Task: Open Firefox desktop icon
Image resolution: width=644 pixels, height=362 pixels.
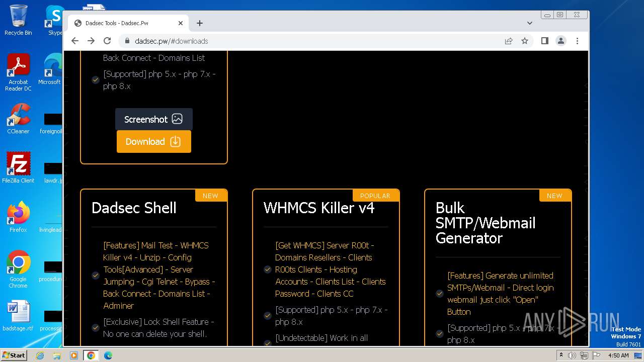Action: click(18, 217)
